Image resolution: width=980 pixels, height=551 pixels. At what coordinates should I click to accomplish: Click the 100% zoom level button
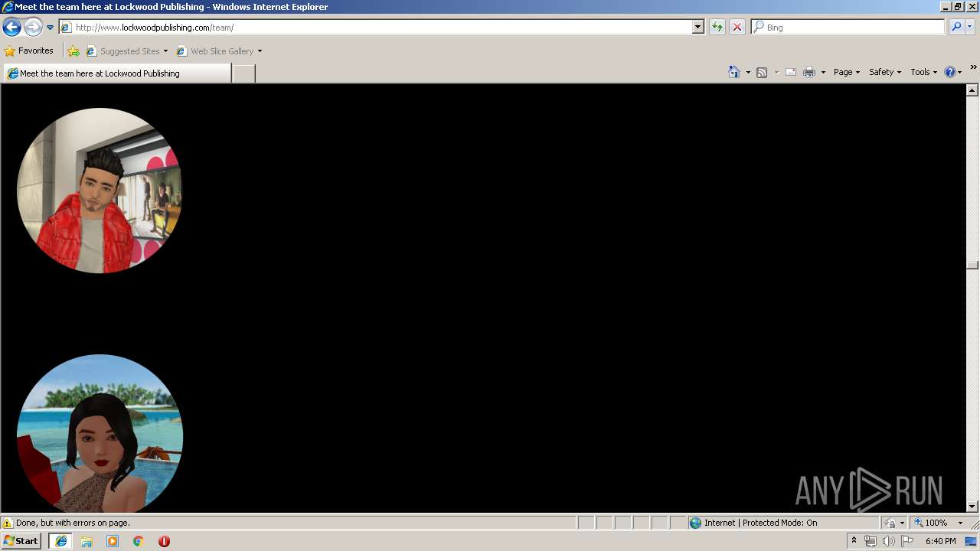930,523
